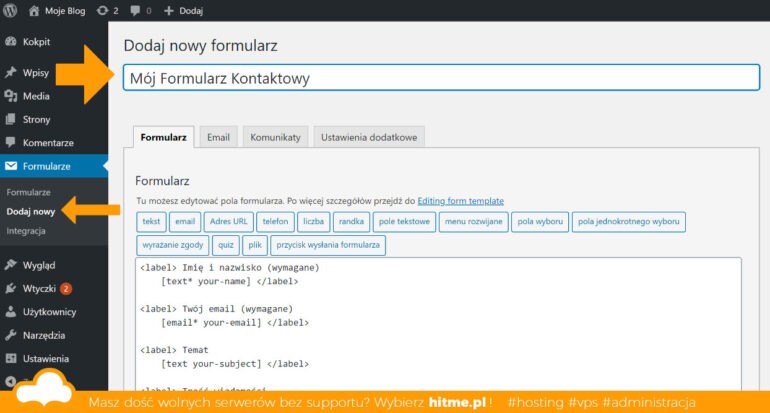Screen dimensions: 770x413
Task: Open Narzędzia menu label
Action: 44,336
